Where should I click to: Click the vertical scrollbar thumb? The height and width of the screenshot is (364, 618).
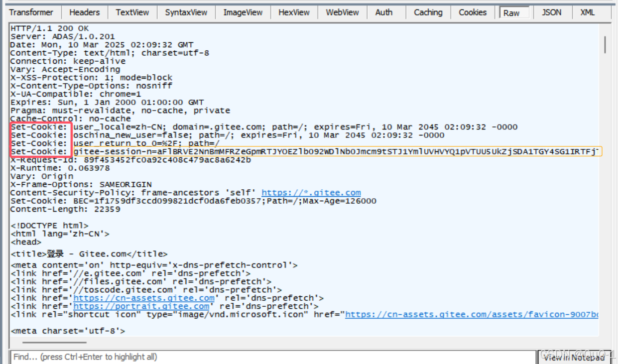(605, 44)
